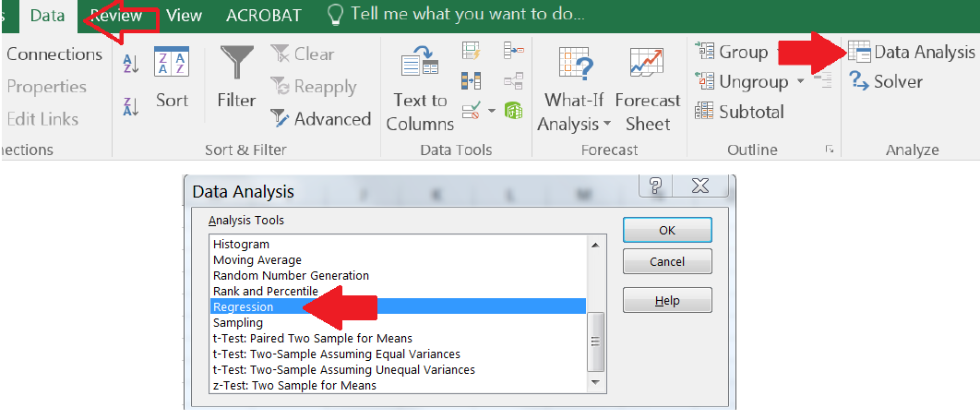The width and height of the screenshot is (980, 420).
Task: Cancel the Data Analysis dialog
Action: pyautogui.click(x=666, y=261)
